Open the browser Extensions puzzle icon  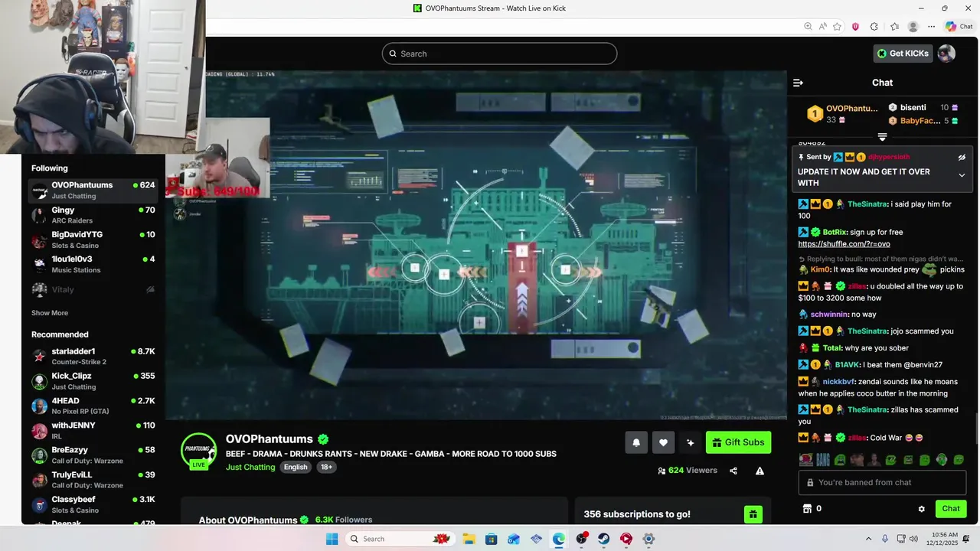[x=874, y=27]
